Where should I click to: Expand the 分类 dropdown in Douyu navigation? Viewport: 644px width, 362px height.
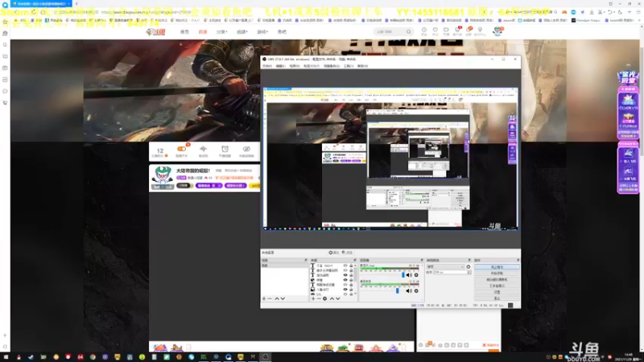click(221, 31)
